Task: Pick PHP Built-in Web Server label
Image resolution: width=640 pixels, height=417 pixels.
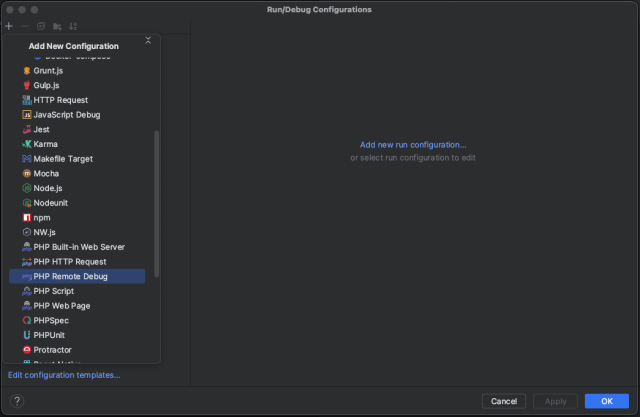Action: pyautogui.click(x=79, y=247)
